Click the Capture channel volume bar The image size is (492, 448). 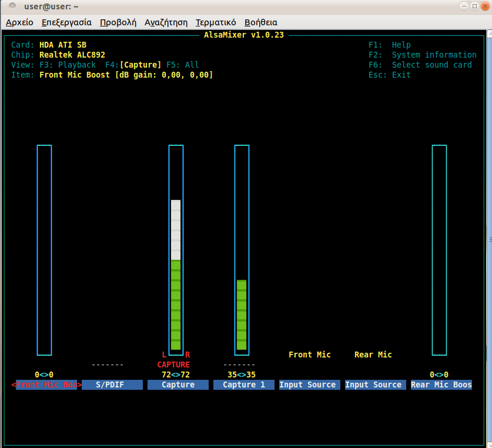tap(176, 250)
